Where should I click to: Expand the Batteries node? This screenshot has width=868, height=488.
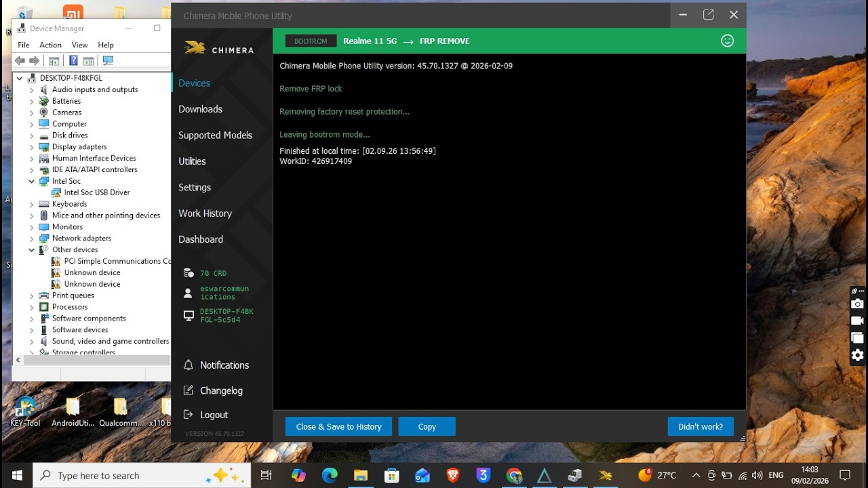[32, 101]
